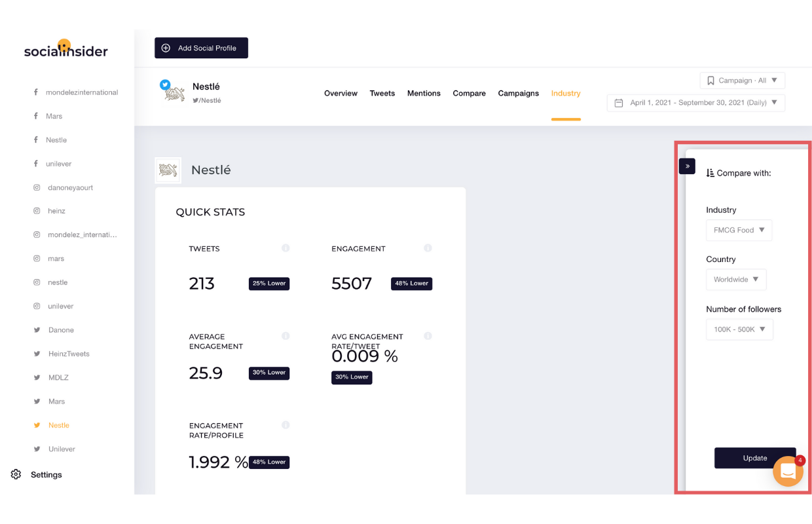Open the Industry FMCG Food dropdown
This screenshot has height=524, width=812.
click(739, 230)
